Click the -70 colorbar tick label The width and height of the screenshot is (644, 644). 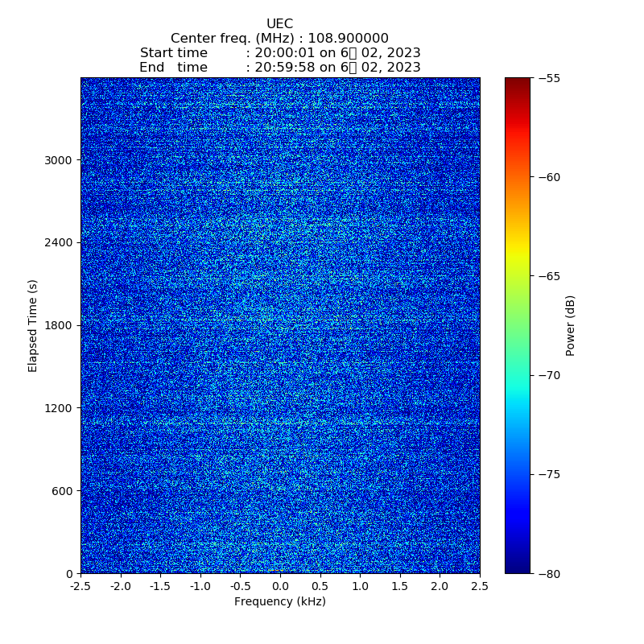point(549,375)
